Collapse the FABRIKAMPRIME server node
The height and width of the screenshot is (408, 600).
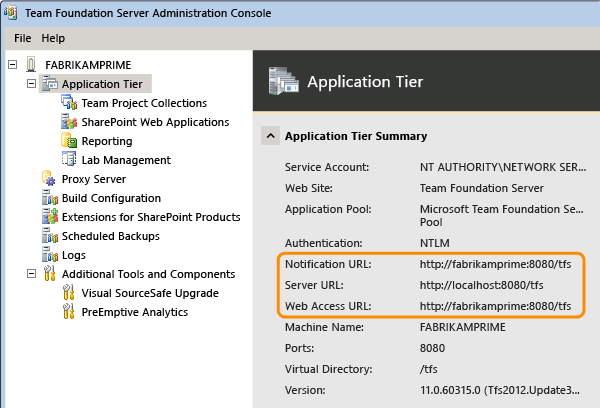click(x=13, y=65)
